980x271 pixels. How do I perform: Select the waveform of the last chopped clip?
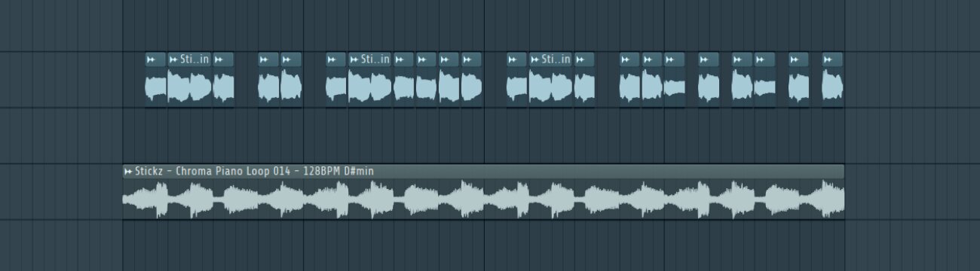coord(832,87)
